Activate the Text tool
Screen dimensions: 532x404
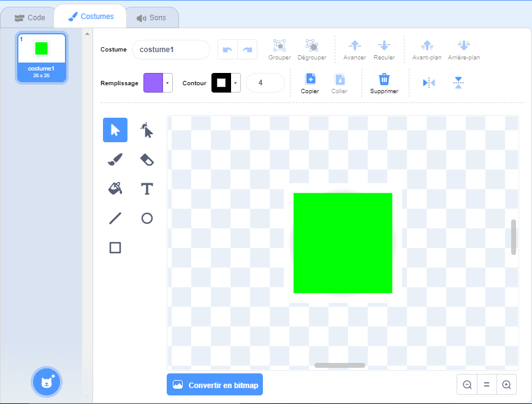pos(147,189)
